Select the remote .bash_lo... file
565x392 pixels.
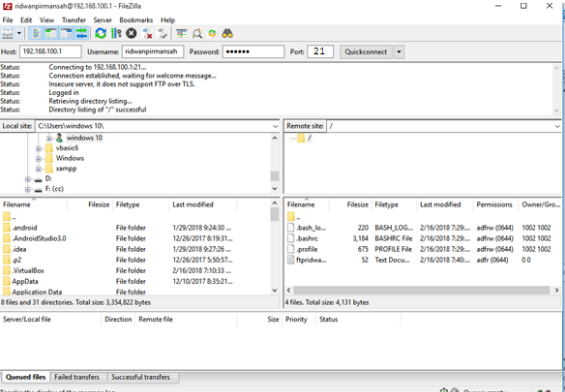click(311, 228)
